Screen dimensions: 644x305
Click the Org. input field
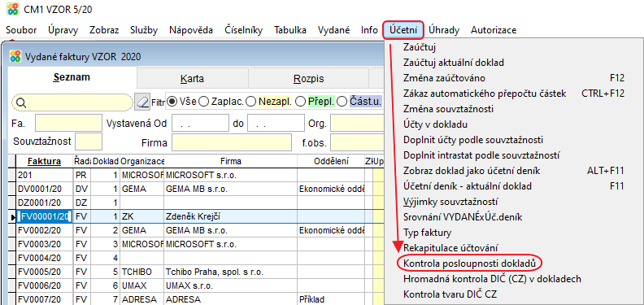[x=357, y=123]
